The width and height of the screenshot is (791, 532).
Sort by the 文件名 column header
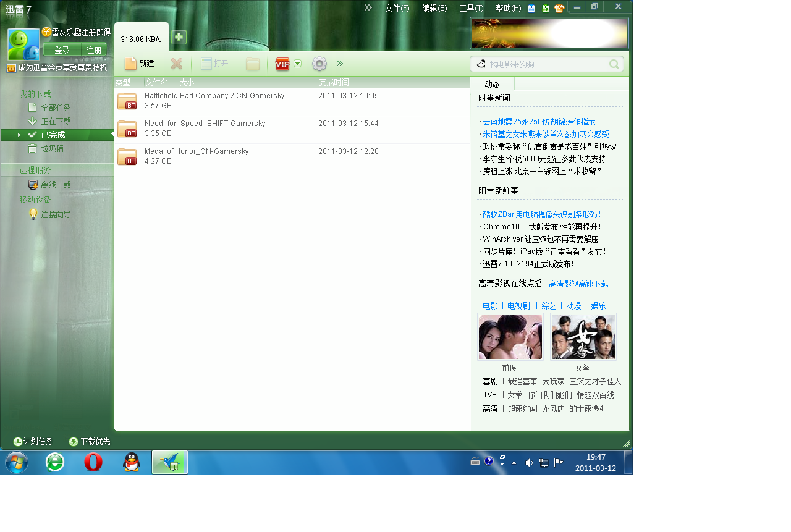point(157,82)
